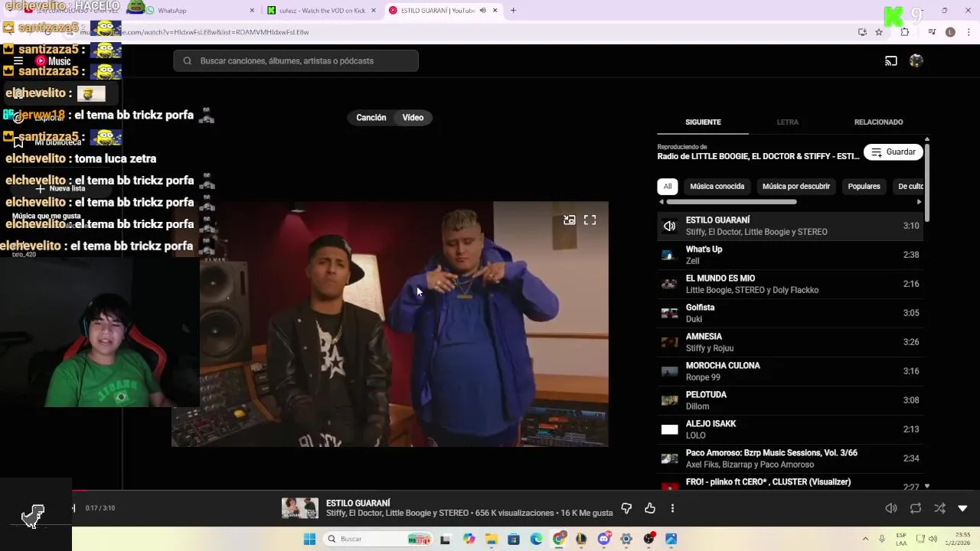This screenshot has height=551, width=980.
Task: Click the music video player area
Action: click(x=390, y=324)
